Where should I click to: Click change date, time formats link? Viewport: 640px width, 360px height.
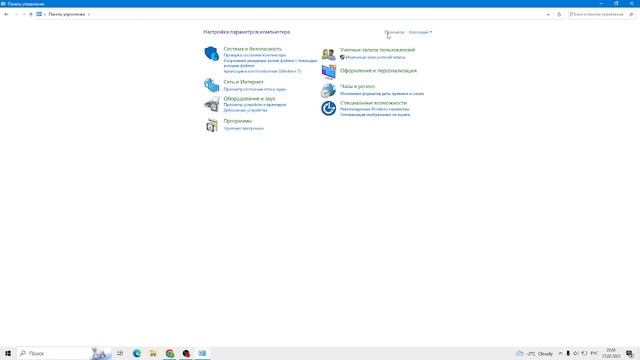tap(382, 94)
